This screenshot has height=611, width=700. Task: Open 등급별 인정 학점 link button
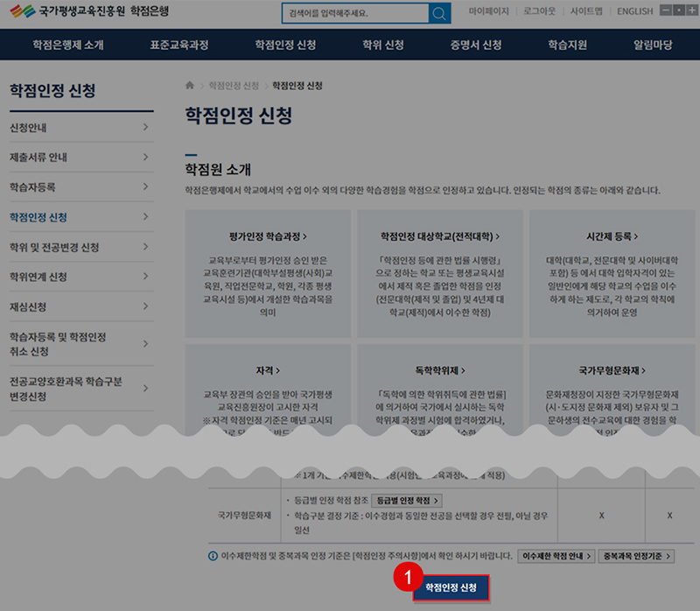pos(406,501)
